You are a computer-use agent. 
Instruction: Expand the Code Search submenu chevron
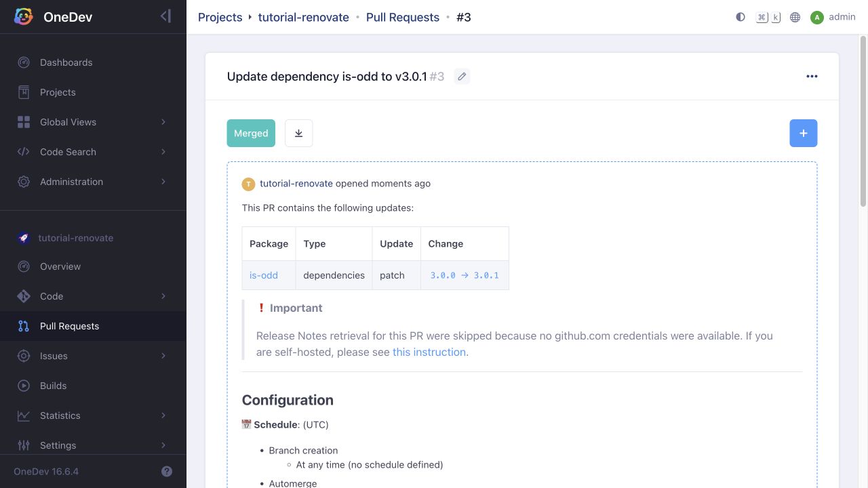tap(163, 152)
